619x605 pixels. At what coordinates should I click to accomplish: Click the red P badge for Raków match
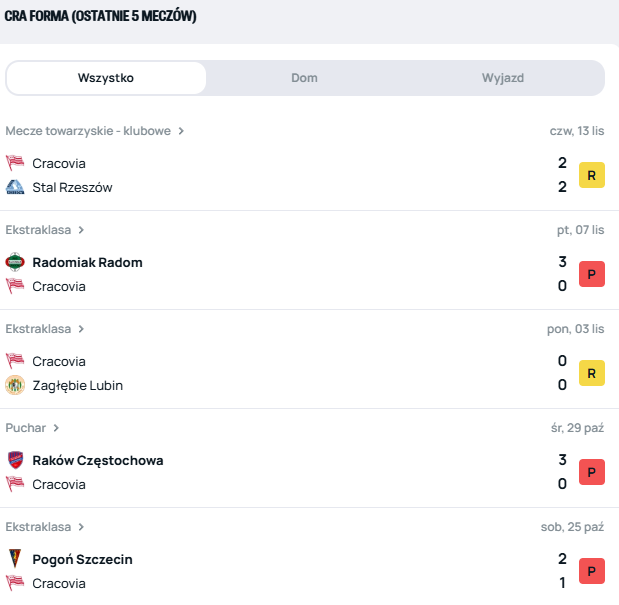pyautogui.click(x=592, y=472)
